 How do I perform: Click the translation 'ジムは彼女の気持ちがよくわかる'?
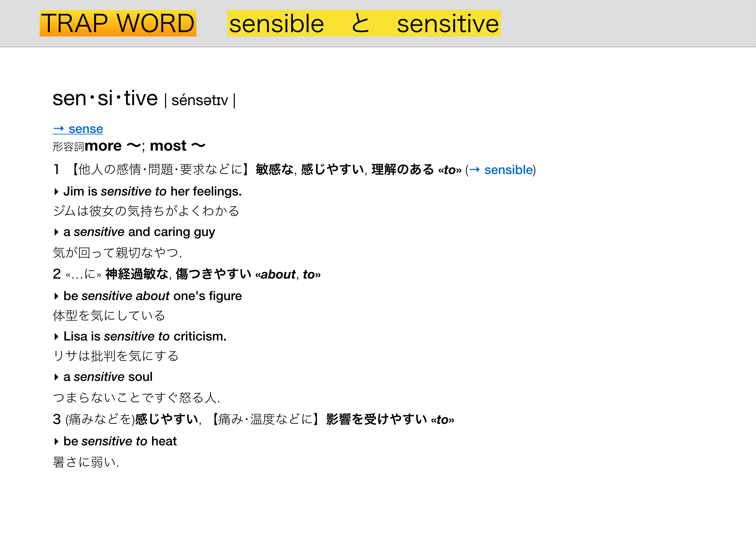coord(146,211)
